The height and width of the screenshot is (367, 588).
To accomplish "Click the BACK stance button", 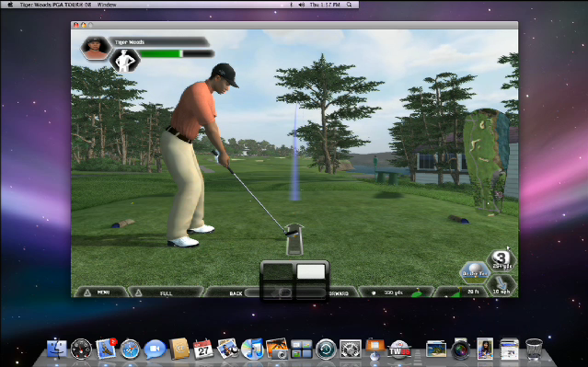I will point(236,292).
